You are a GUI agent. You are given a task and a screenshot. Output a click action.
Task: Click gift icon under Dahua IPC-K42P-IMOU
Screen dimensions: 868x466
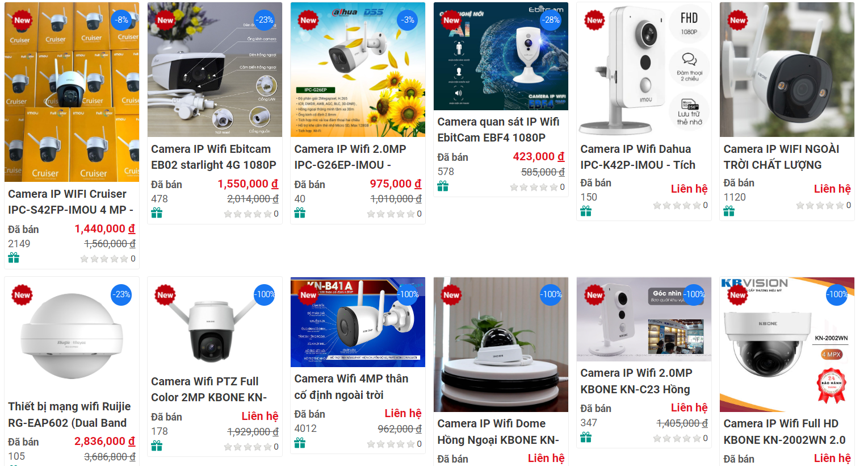(586, 211)
